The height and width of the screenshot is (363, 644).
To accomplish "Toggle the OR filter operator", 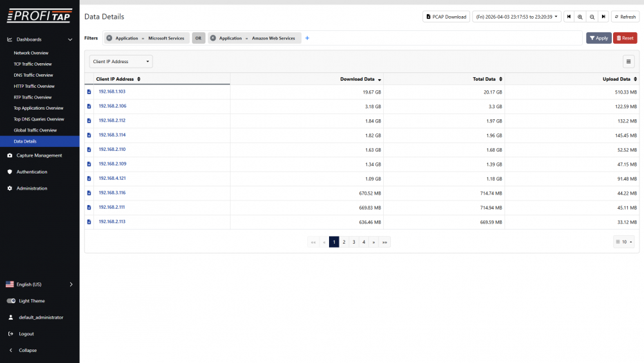I will 199,38.
